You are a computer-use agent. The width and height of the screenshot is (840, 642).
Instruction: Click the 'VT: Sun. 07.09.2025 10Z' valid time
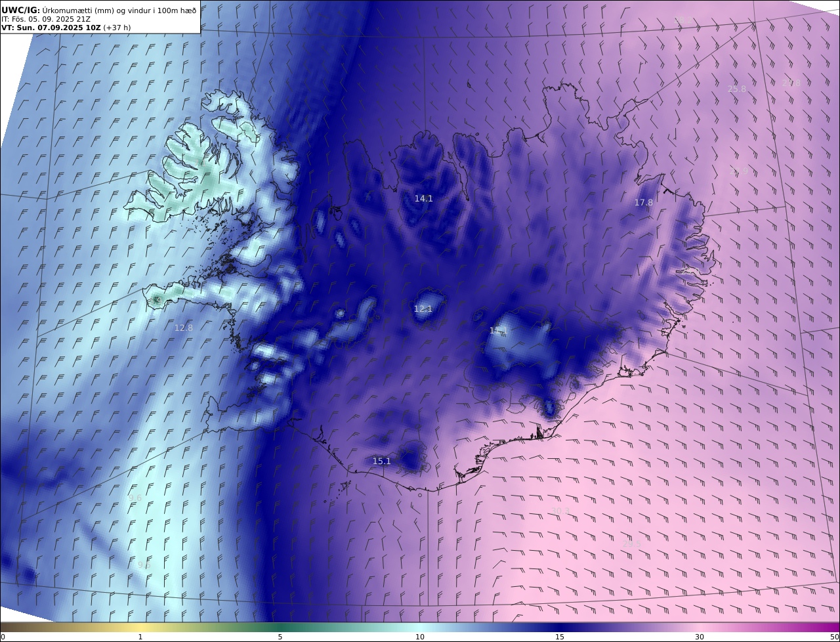tap(51, 28)
